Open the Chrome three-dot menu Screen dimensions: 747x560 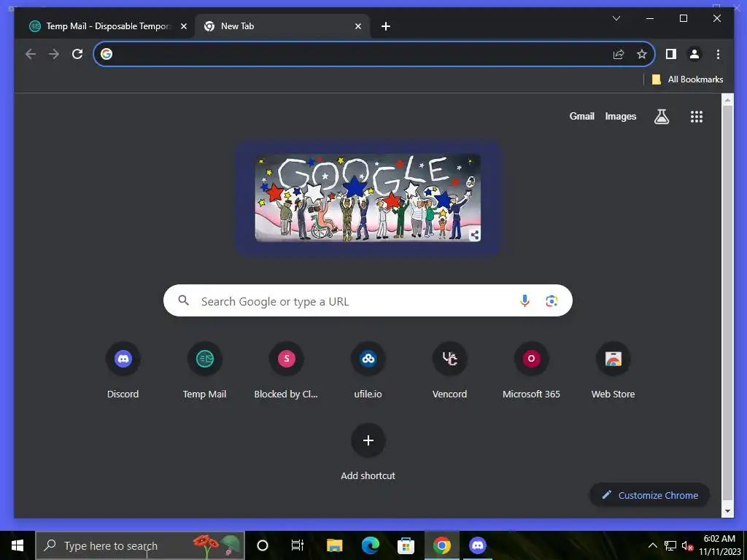pyautogui.click(x=718, y=54)
